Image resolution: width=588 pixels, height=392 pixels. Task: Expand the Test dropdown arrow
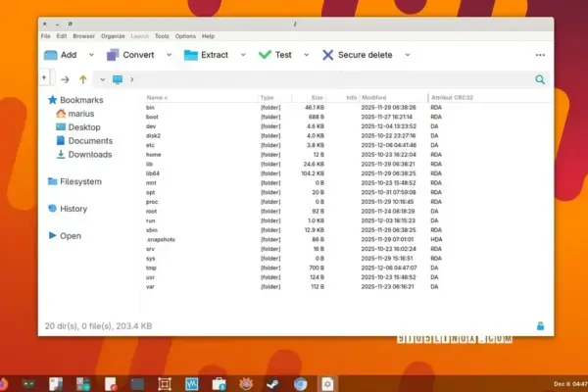(307, 55)
